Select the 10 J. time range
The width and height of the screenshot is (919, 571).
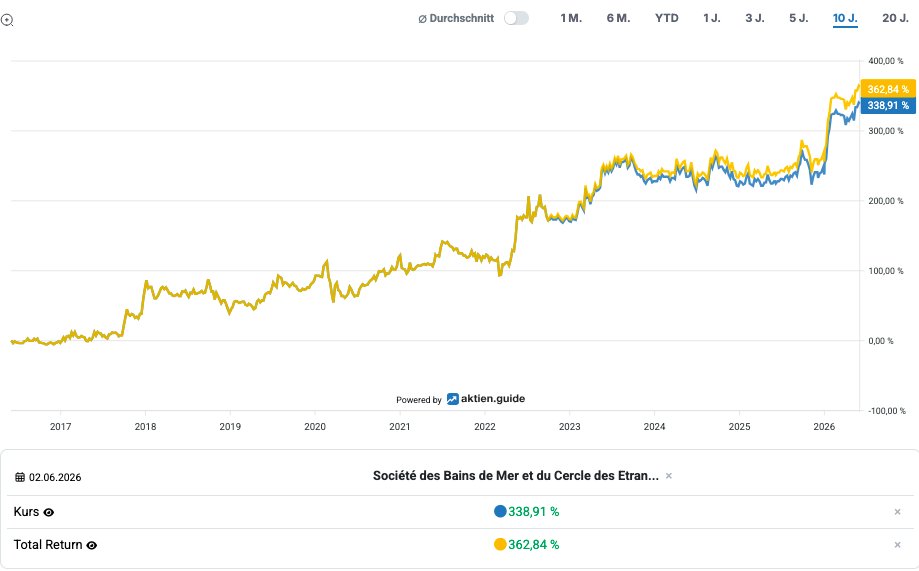click(x=845, y=18)
